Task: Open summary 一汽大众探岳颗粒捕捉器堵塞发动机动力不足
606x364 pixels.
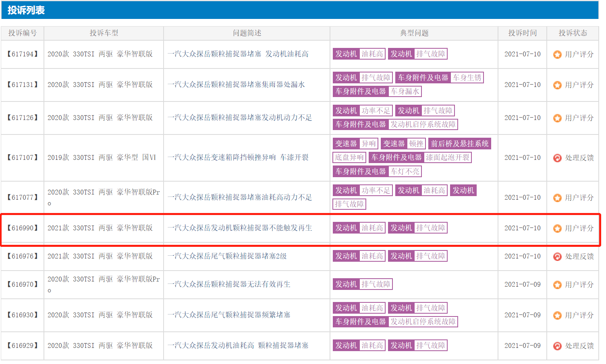Action: pos(240,118)
